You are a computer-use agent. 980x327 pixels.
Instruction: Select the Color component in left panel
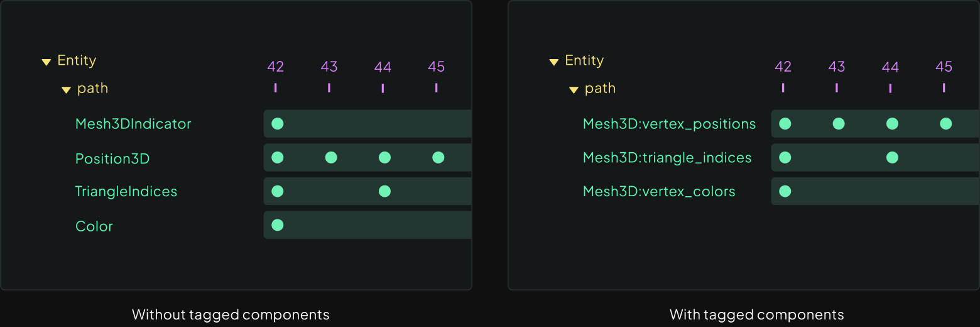(x=94, y=226)
